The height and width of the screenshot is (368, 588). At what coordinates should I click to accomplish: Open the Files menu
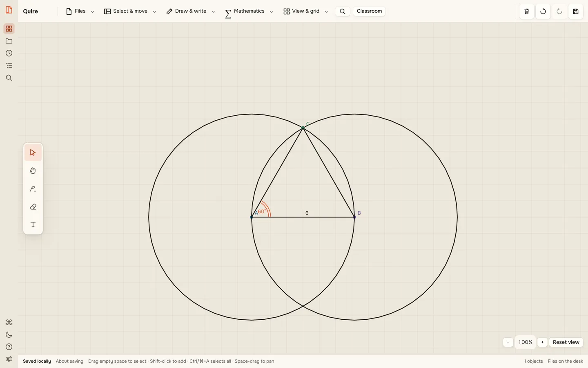(80, 11)
